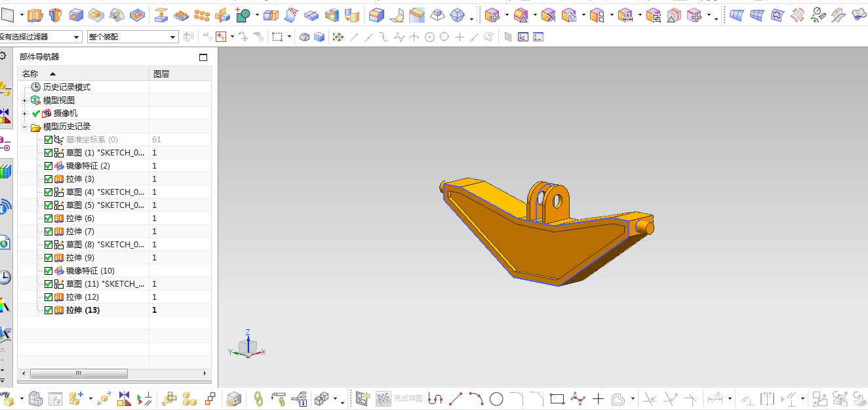Viewport: 868px width, 410px height.
Task: Click the Finish Sketch flag icon
Action: [x=384, y=398]
